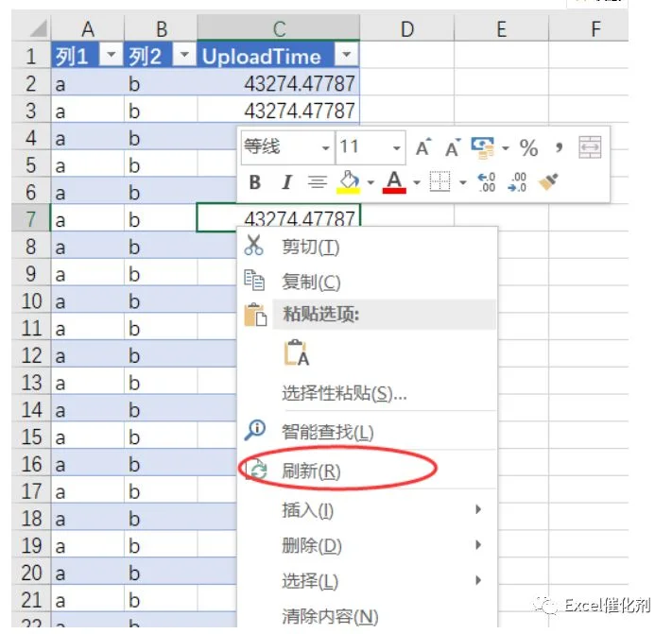Apply red font color
This screenshot has height=634, width=672.
tap(394, 182)
